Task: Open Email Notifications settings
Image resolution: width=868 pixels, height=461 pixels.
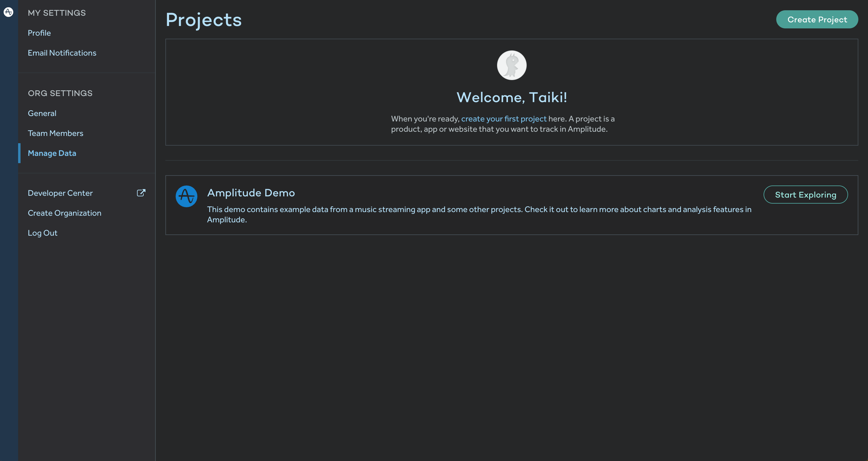Action: coord(62,53)
